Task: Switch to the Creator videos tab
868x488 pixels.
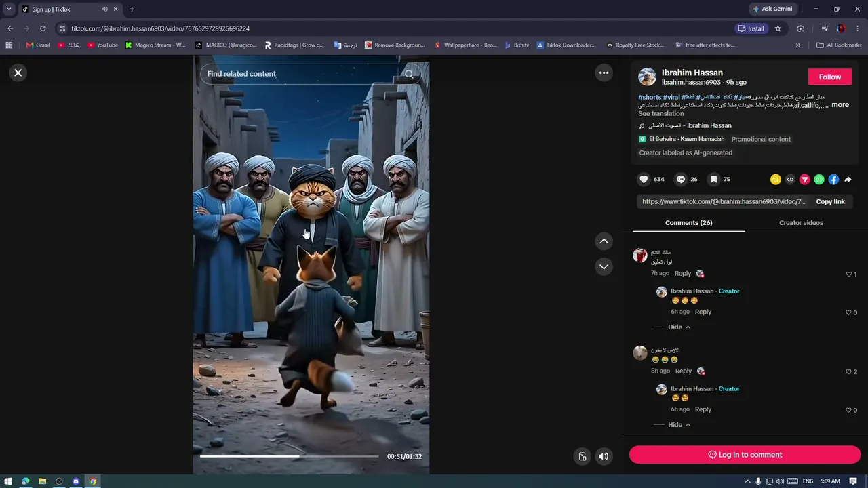Action: [x=801, y=222]
